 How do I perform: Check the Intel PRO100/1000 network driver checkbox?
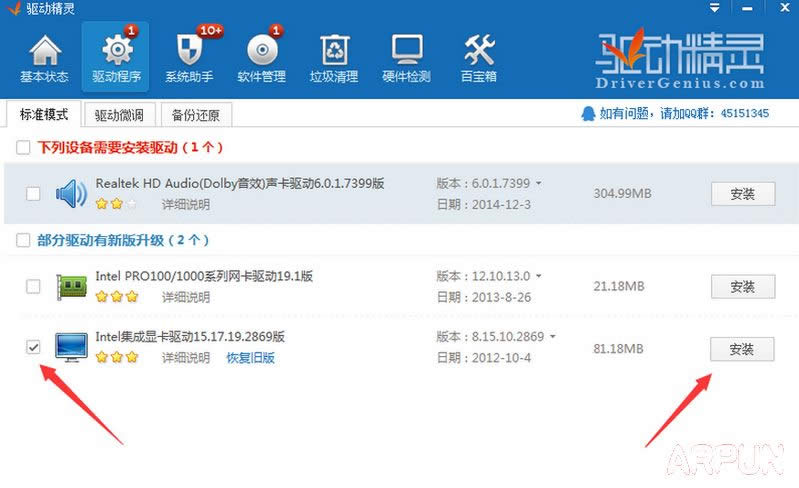pyautogui.click(x=33, y=287)
